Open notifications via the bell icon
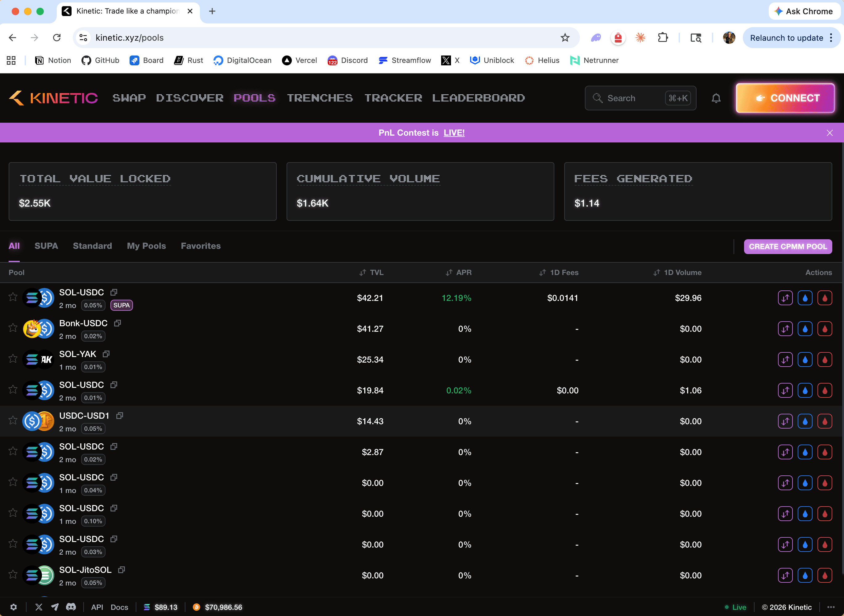This screenshot has width=844, height=616. 716,98
